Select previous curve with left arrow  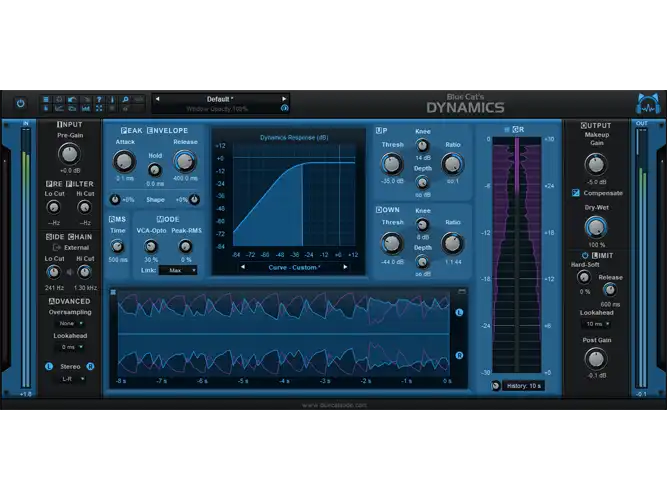tap(242, 267)
